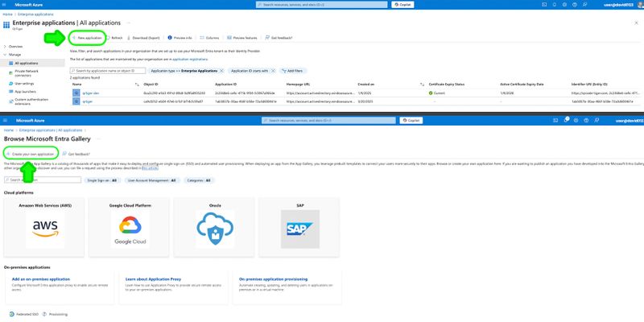Open the Categories filter dropdown
This screenshot has height=322, width=644.
(199, 180)
